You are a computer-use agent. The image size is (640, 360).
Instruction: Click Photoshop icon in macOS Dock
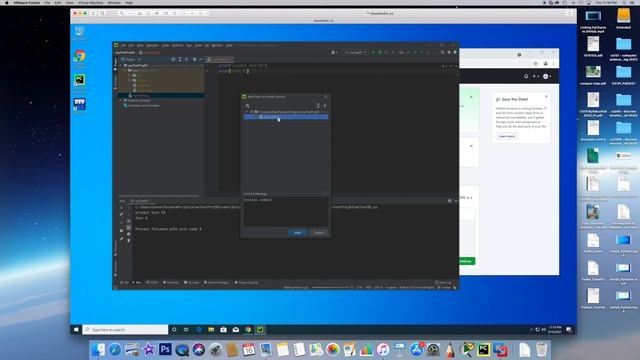click(165, 349)
